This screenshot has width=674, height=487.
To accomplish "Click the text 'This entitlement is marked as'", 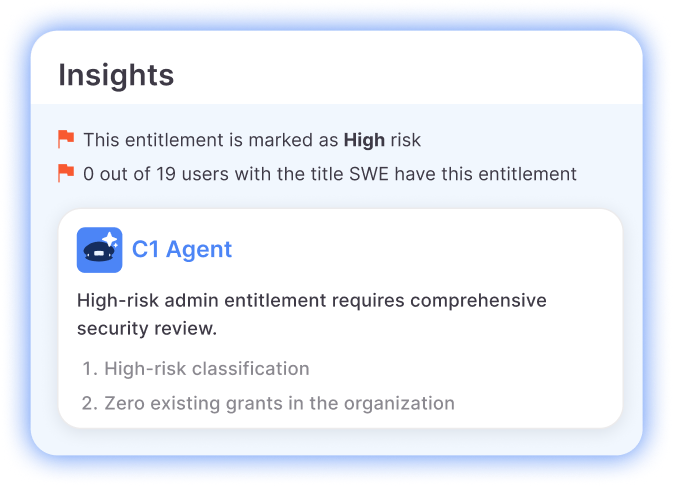I will point(211,140).
